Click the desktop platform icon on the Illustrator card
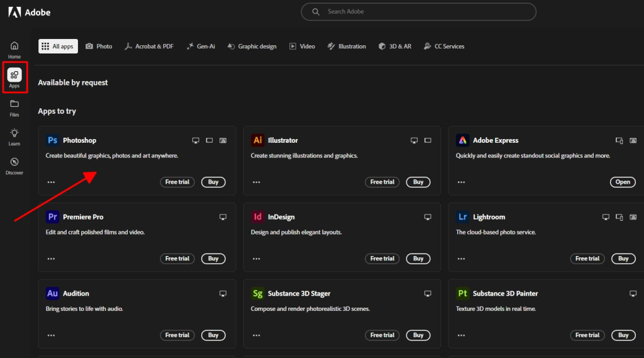644x358 pixels. [x=414, y=140]
